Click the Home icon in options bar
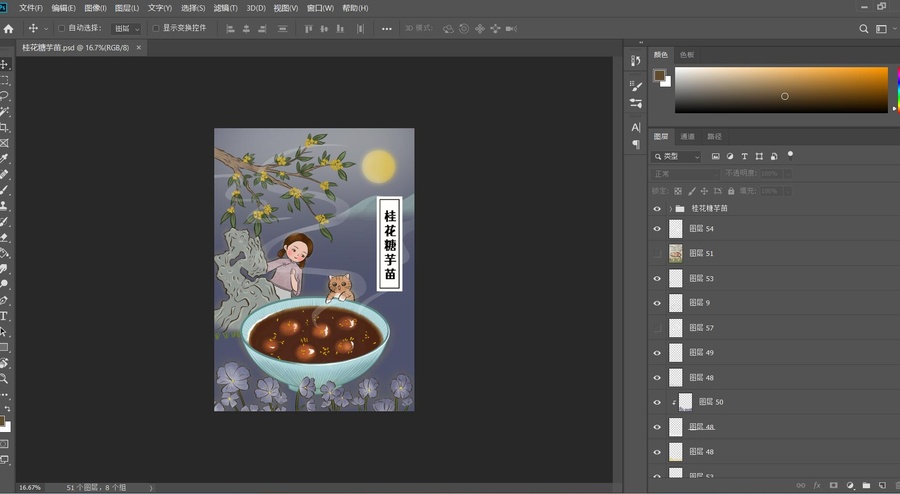 [9, 28]
